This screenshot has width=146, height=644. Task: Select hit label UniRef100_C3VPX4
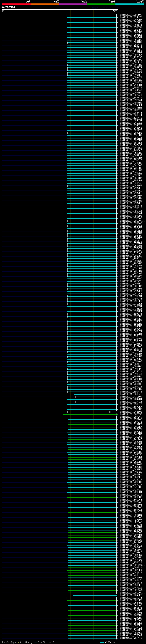pos(131,628)
